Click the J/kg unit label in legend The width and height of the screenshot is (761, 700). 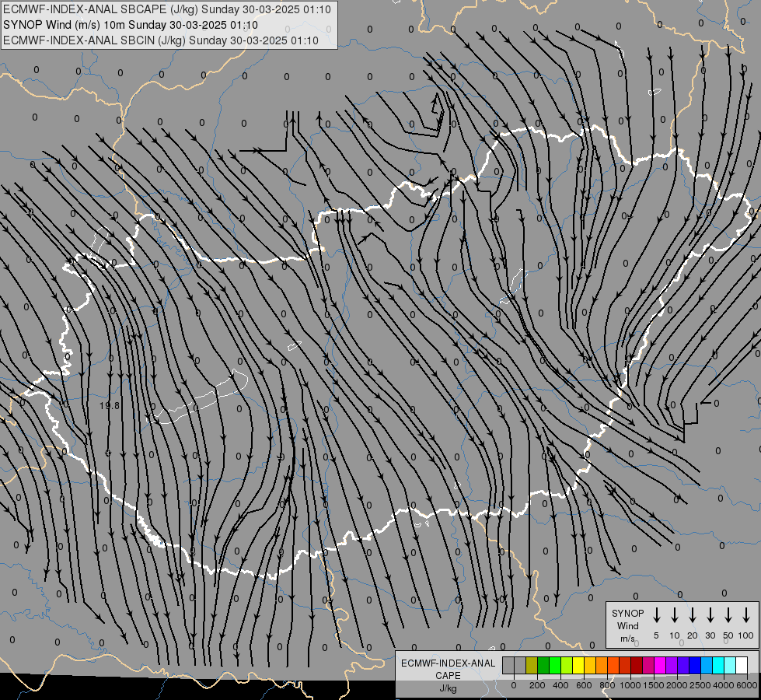click(448, 688)
